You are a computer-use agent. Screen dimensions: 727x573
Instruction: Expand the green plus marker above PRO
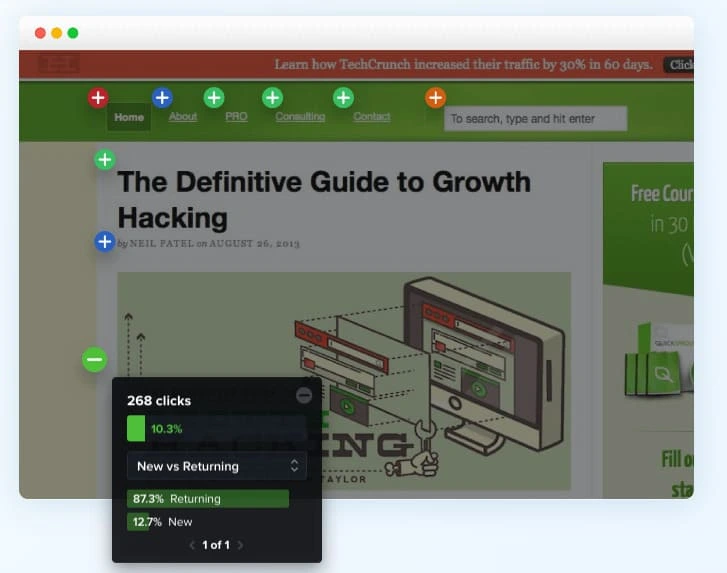(x=214, y=98)
